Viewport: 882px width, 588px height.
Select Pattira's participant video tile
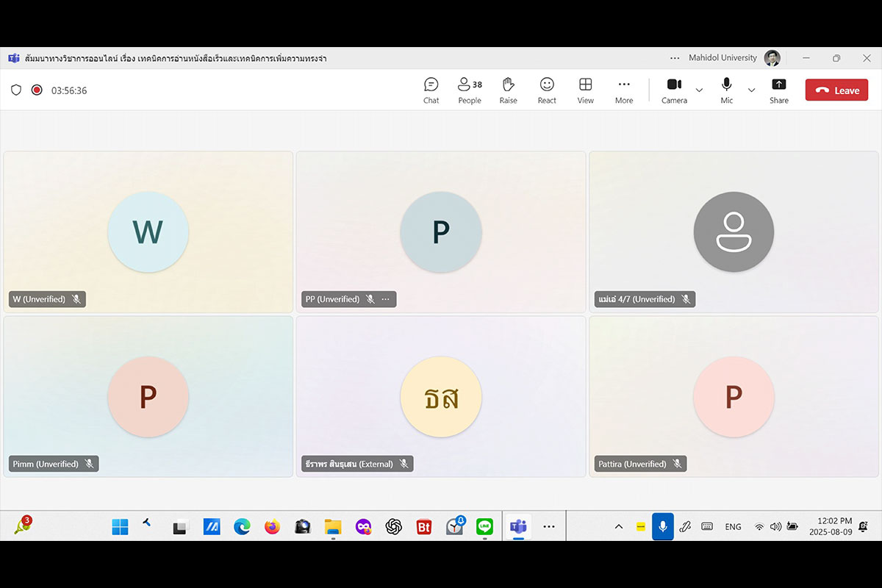tap(733, 397)
